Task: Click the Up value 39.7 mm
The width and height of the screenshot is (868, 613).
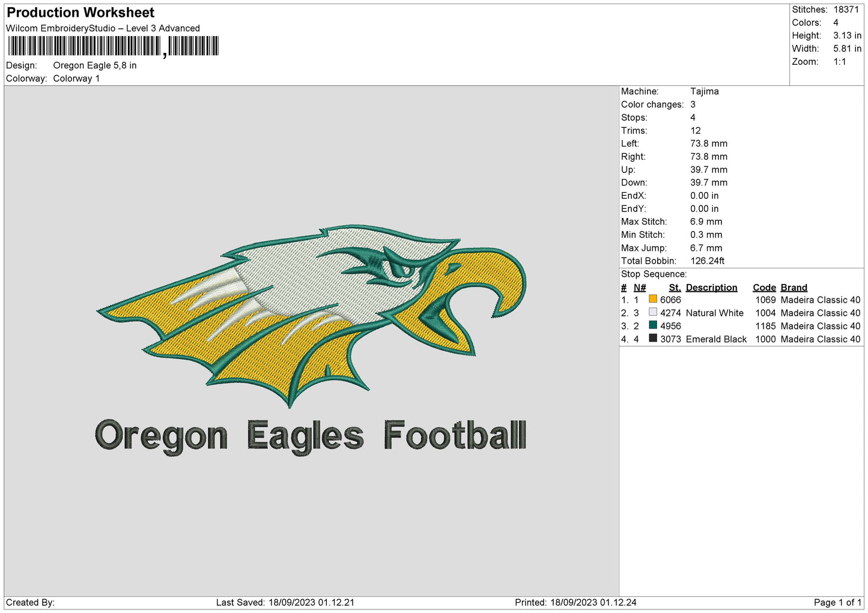Action: coord(708,169)
